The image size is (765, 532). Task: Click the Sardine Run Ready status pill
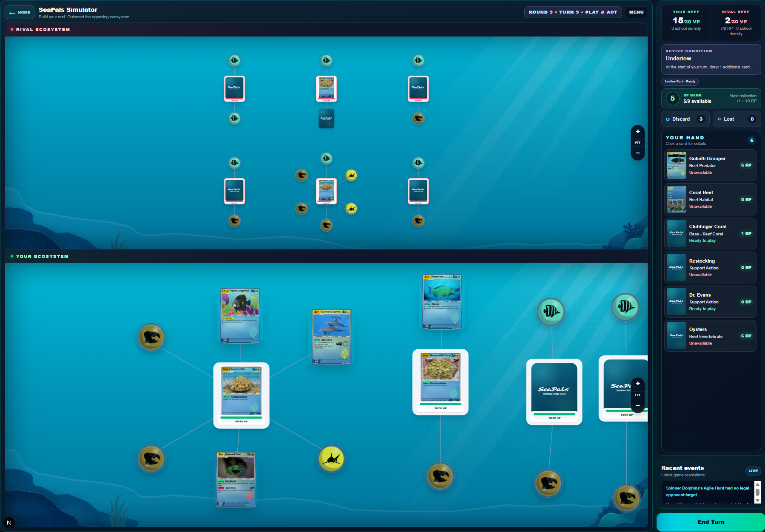[x=680, y=82]
